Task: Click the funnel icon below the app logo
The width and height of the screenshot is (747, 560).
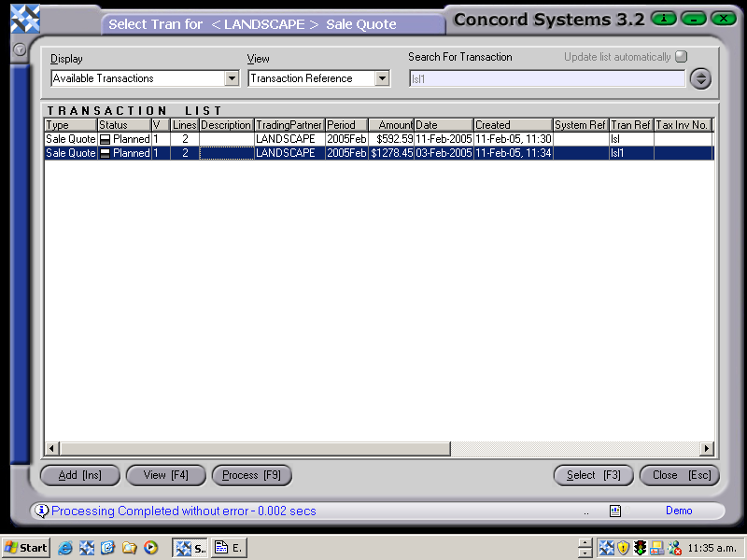Action: (x=20, y=49)
